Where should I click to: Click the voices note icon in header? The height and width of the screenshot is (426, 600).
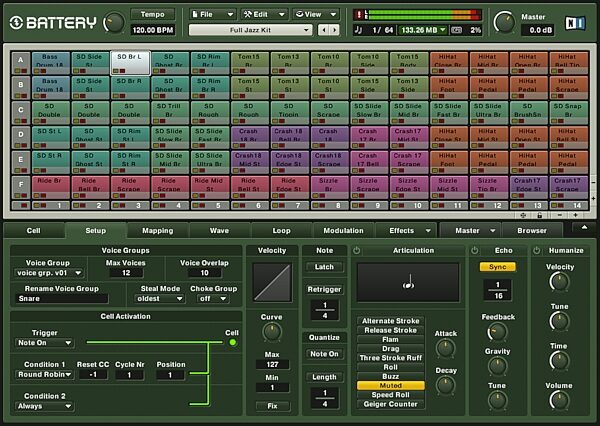pos(358,30)
